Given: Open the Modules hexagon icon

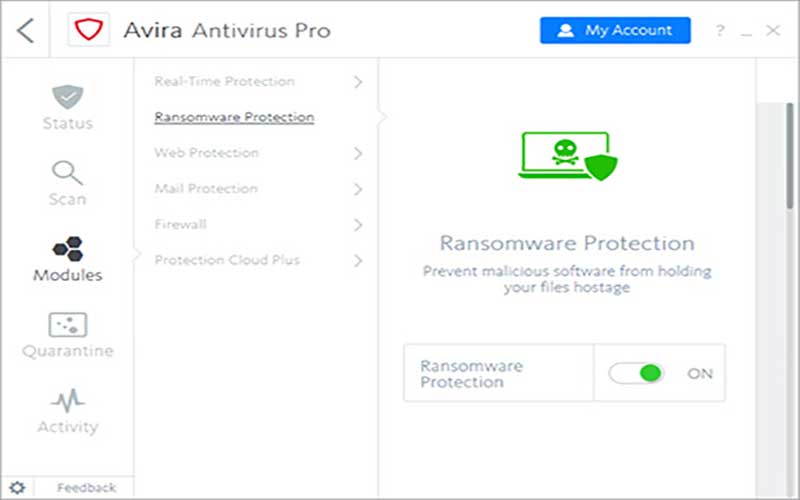Looking at the screenshot, I should point(68,248).
